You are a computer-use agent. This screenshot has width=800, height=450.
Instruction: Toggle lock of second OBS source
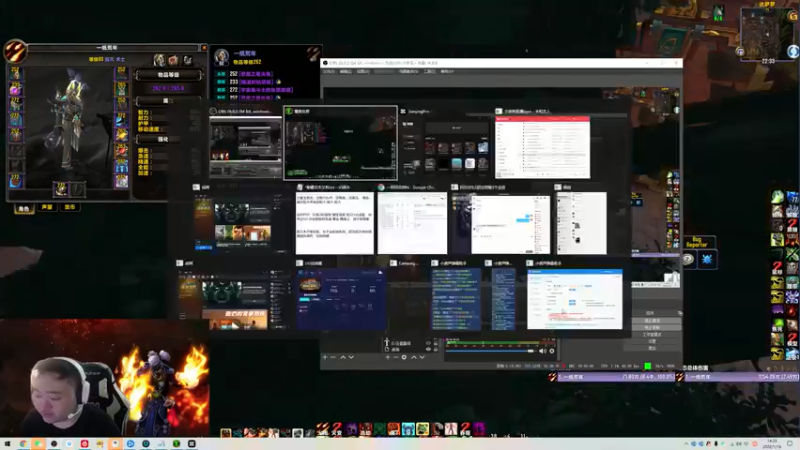tap(436, 349)
